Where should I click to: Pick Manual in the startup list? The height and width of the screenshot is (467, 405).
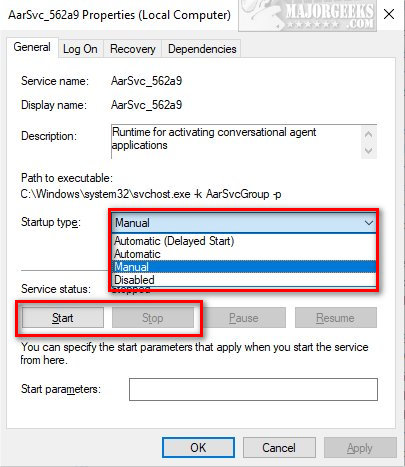(244, 267)
